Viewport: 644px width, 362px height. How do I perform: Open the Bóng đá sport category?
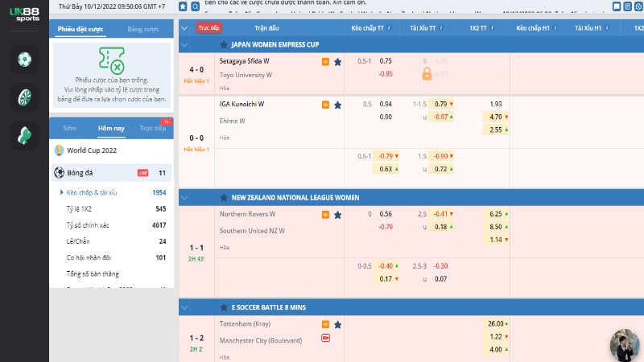(111, 173)
